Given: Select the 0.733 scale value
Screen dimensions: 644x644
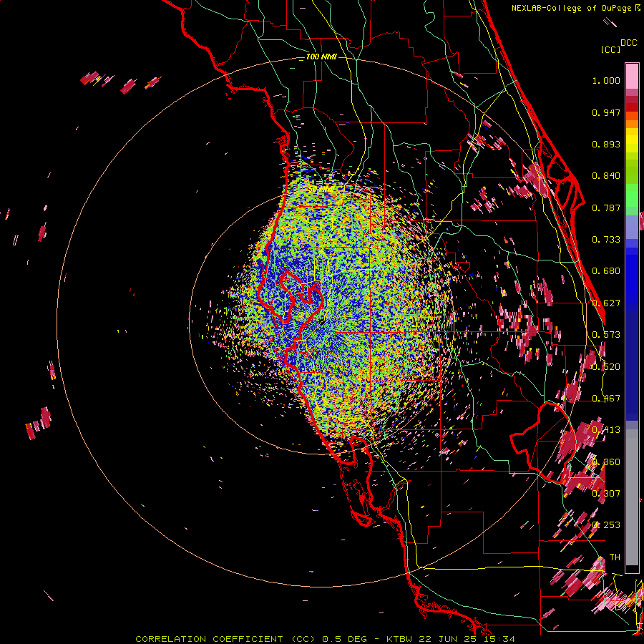Looking at the screenshot, I should (x=606, y=240).
